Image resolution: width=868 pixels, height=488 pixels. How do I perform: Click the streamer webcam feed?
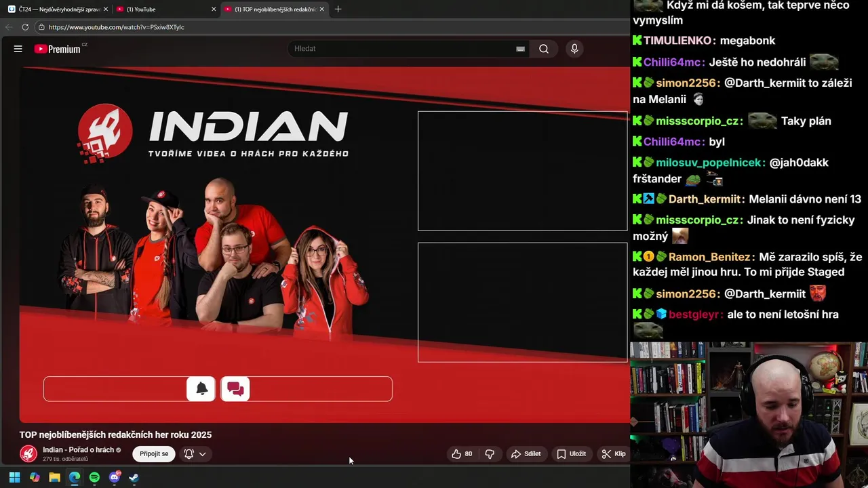pyautogui.click(x=749, y=415)
